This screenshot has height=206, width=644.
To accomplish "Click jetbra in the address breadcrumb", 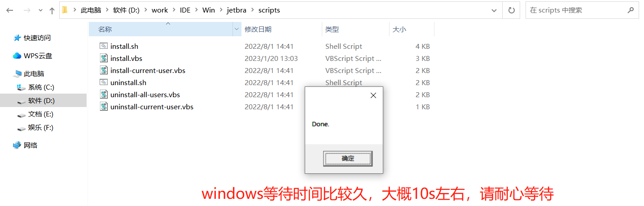I will click(237, 10).
